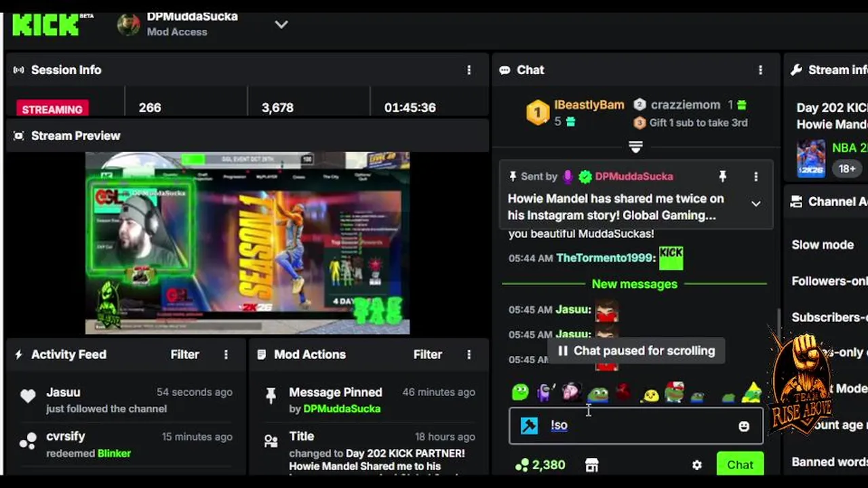Click the Session Info broadcast icon
This screenshot has height=488, width=868.
[19, 70]
